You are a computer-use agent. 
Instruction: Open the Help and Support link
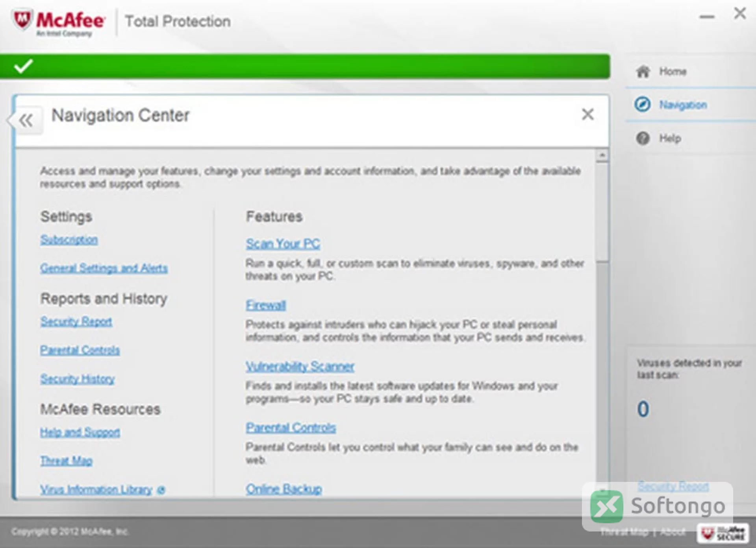(80, 432)
